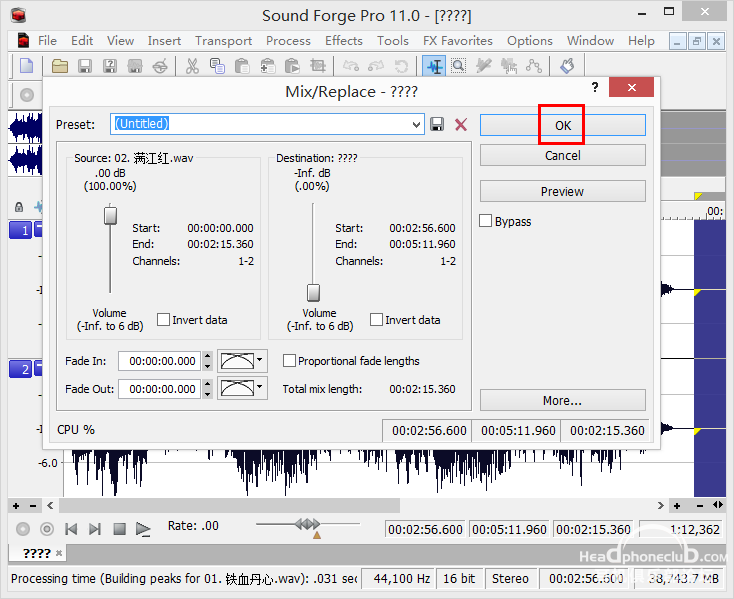Viewport: 734px width, 599px height.
Task: Select the Pencil tool
Action: pyautogui.click(x=484, y=66)
